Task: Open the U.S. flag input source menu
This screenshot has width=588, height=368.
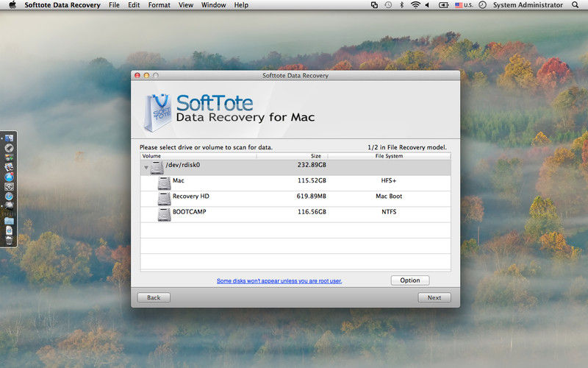Action: 464,5
